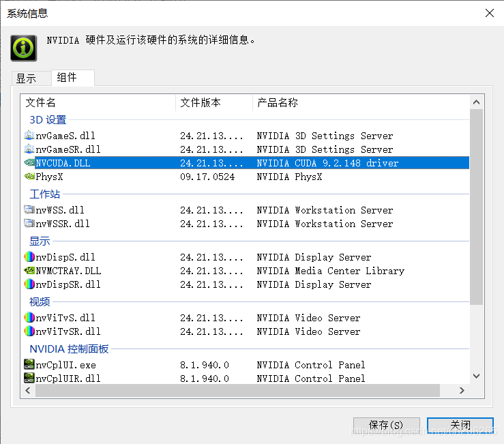Click the nvViTvS.dll icon
504x444 pixels.
pos(29,317)
